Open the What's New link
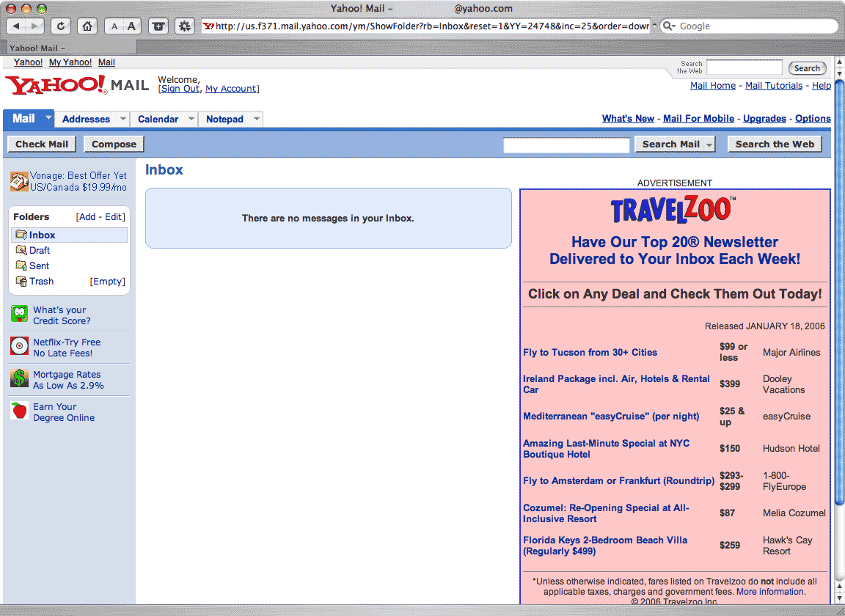The width and height of the screenshot is (845, 616). coord(628,119)
